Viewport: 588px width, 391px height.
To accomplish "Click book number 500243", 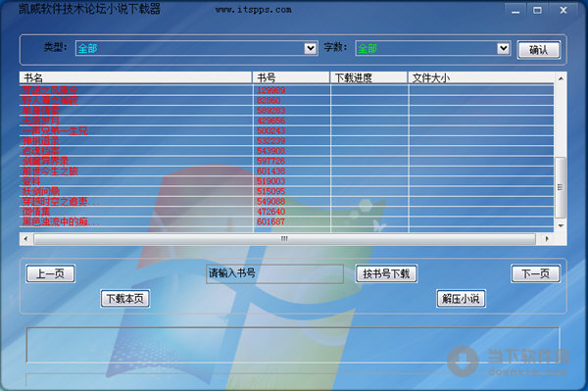I will (270, 130).
